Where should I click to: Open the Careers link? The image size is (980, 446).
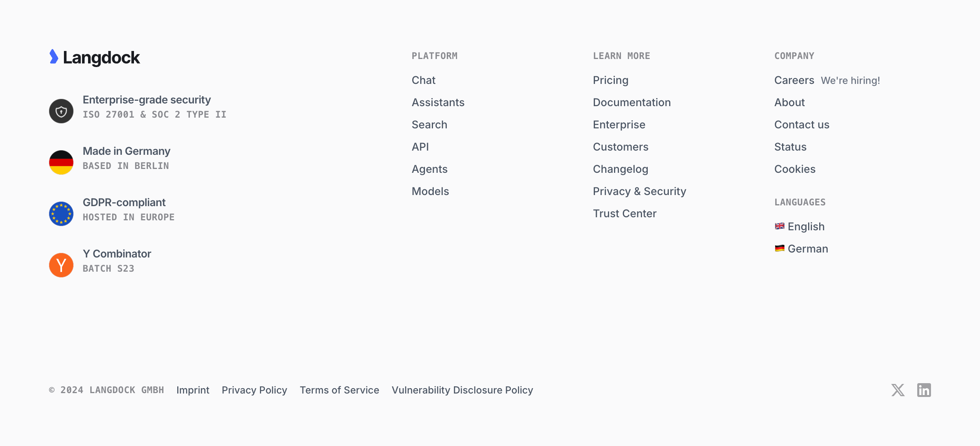(794, 80)
